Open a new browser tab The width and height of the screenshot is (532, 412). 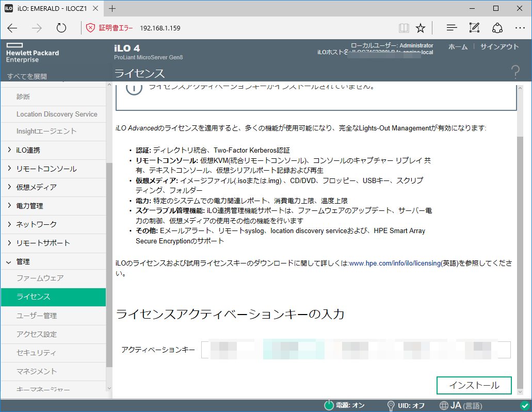tap(112, 8)
